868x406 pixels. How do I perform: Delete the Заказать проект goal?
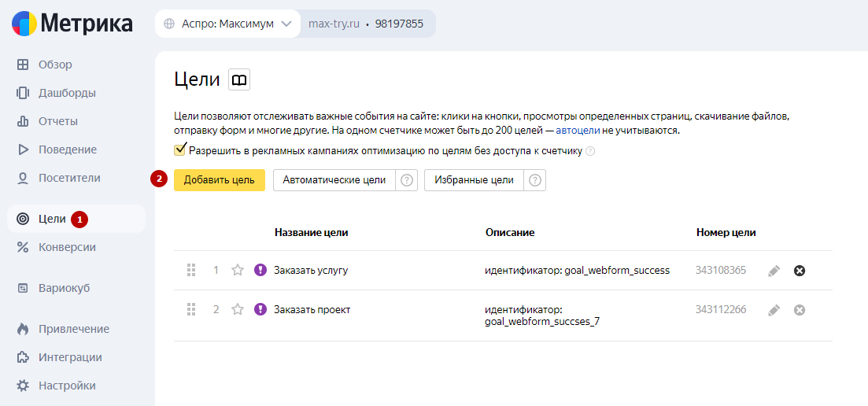coord(800,310)
